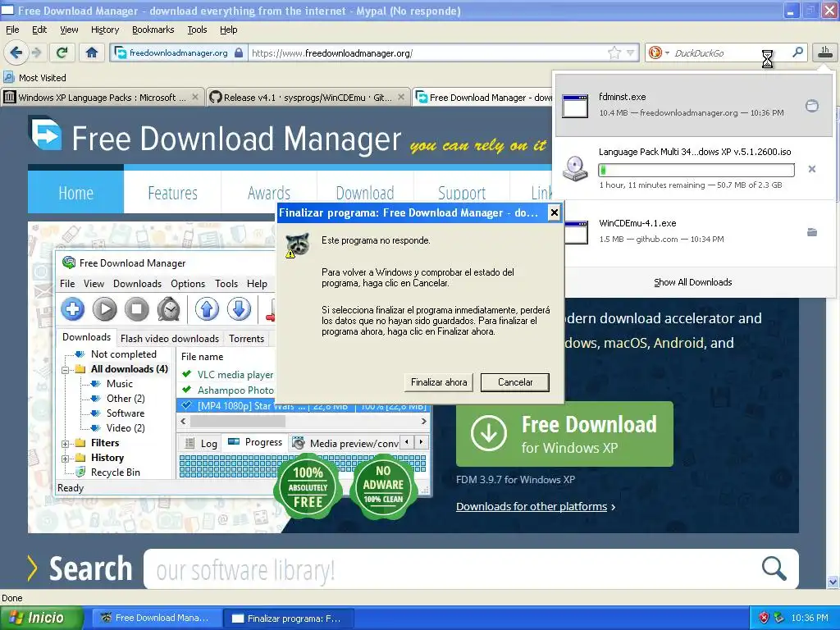Follow Downloads for other platforms link
The width and height of the screenshot is (840, 630).
tap(532, 506)
